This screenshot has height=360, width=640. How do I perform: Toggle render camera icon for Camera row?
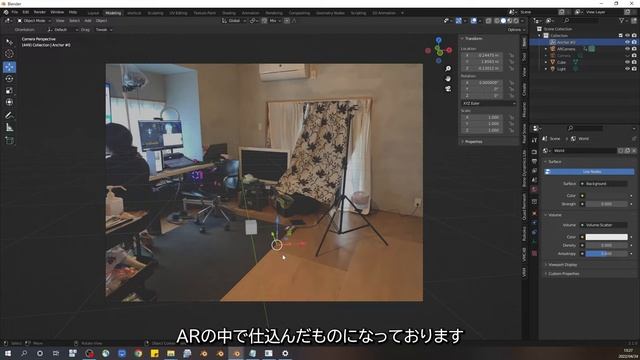click(634, 56)
